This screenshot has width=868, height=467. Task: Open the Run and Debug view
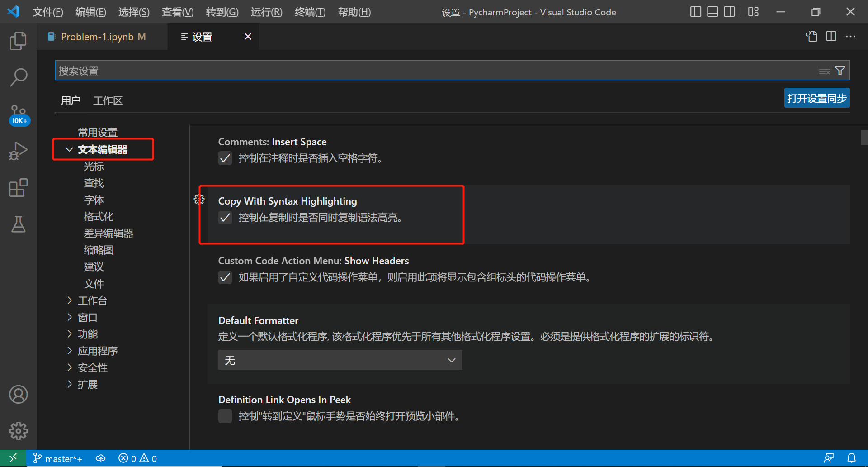[18, 151]
